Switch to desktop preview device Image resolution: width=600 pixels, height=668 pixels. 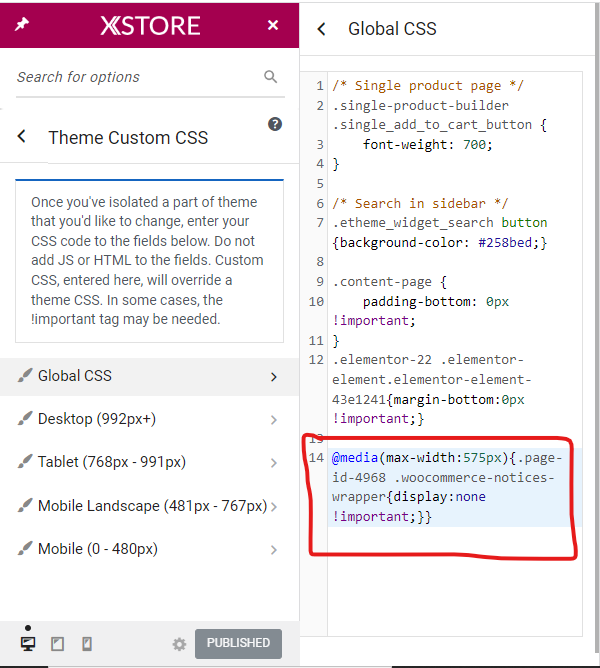click(x=28, y=644)
